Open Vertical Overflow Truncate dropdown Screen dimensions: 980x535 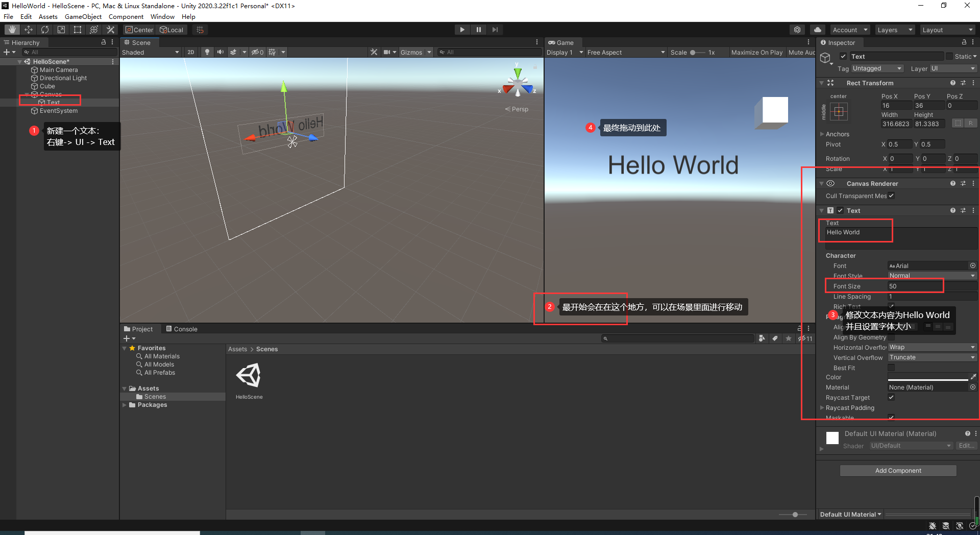(x=932, y=357)
